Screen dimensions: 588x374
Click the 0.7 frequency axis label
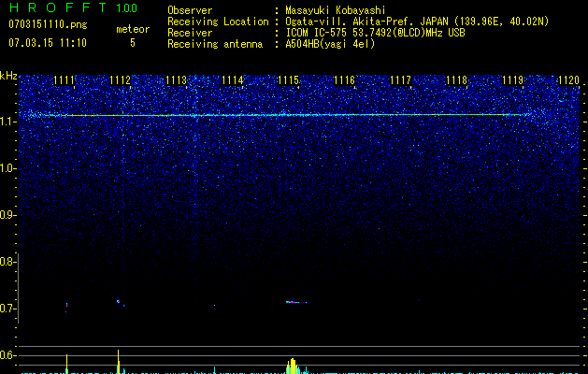point(7,309)
